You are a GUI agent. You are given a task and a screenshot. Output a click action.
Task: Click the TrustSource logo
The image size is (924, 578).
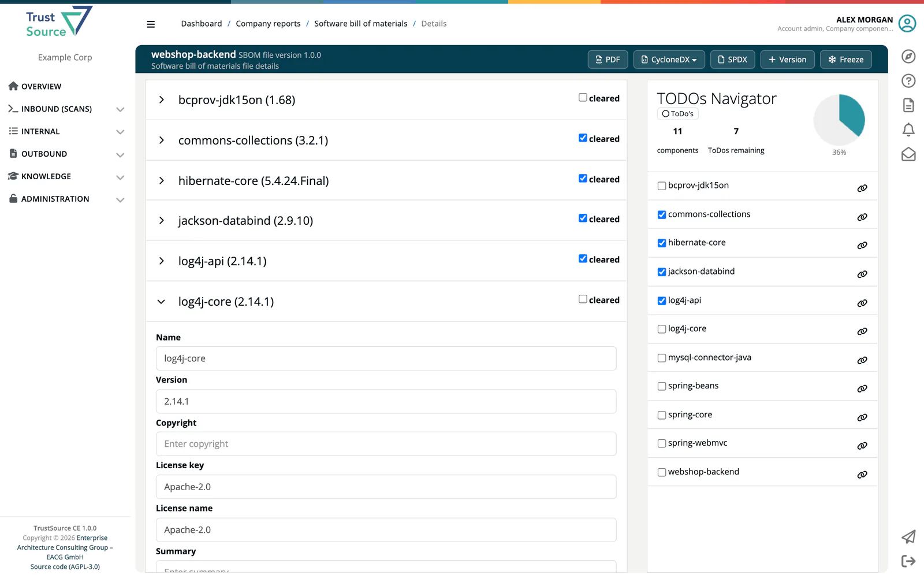pyautogui.click(x=59, y=22)
